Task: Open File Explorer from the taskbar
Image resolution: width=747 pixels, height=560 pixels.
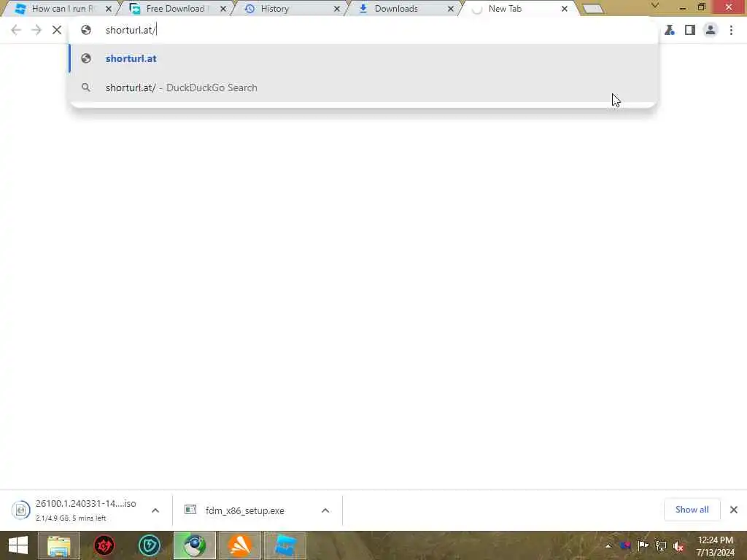Action: point(59,545)
